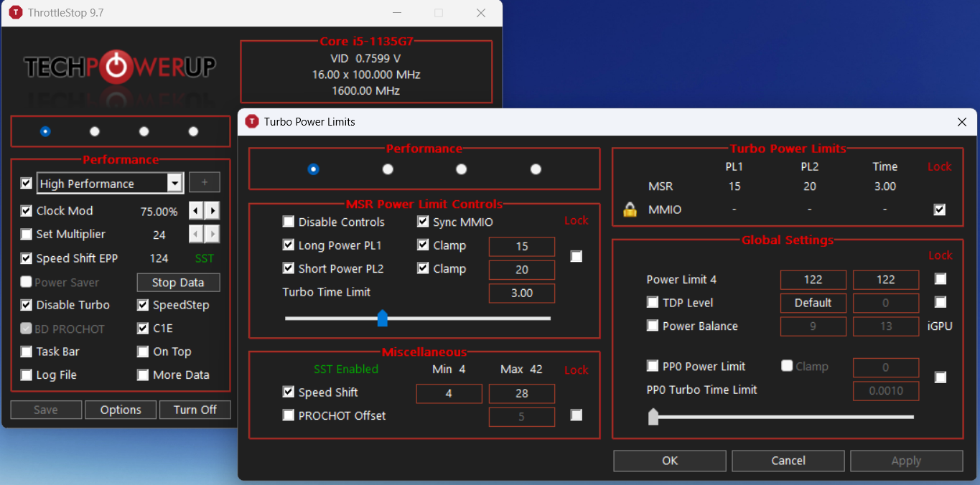Close the Turbo Power Limits dialog
This screenshot has height=485, width=980.
coord(962,122)
